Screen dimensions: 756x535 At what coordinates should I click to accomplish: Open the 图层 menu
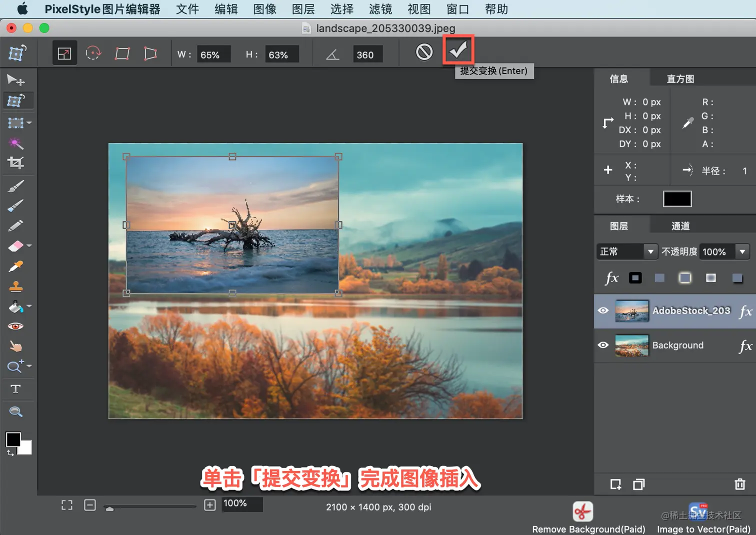tap(303, 9)
